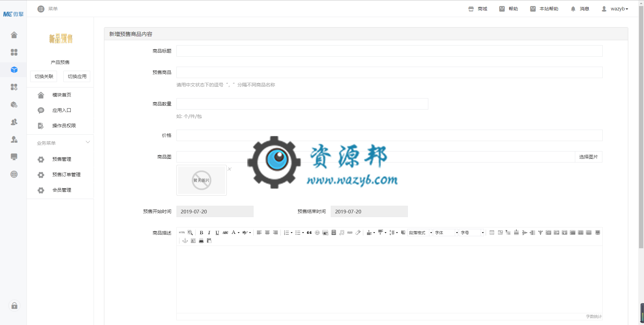The width and height of the screenshot is (644, 325).
Task: Click 切换关联 button
Action: coord(44,76)
